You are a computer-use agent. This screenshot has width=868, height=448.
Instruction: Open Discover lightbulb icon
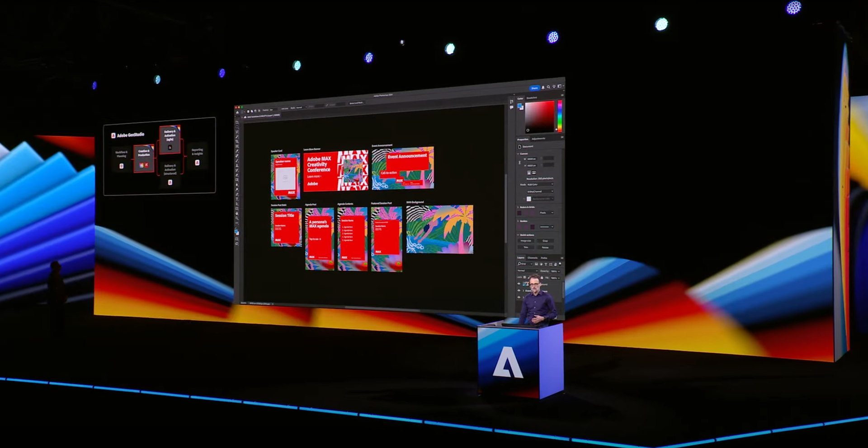pos(554,87)
